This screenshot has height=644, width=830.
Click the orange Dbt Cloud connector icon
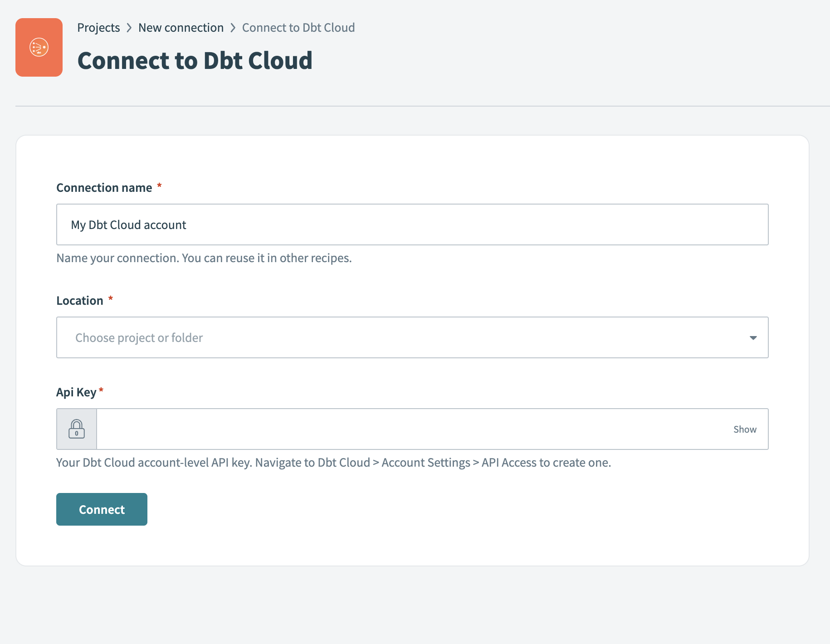[39, 47]
